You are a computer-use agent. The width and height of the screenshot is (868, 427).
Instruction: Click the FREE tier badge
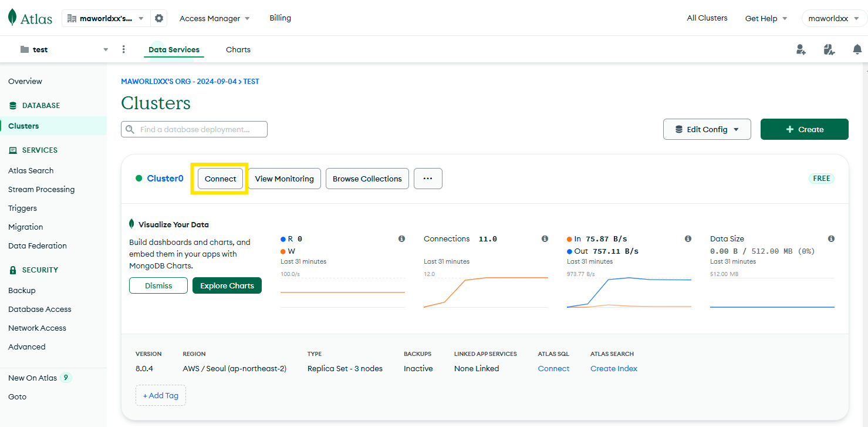point(822,179)
